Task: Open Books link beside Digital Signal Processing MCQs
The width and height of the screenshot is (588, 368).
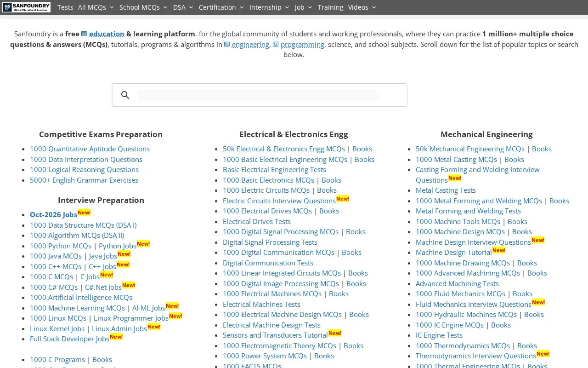Action: click(x=356, y=232)
